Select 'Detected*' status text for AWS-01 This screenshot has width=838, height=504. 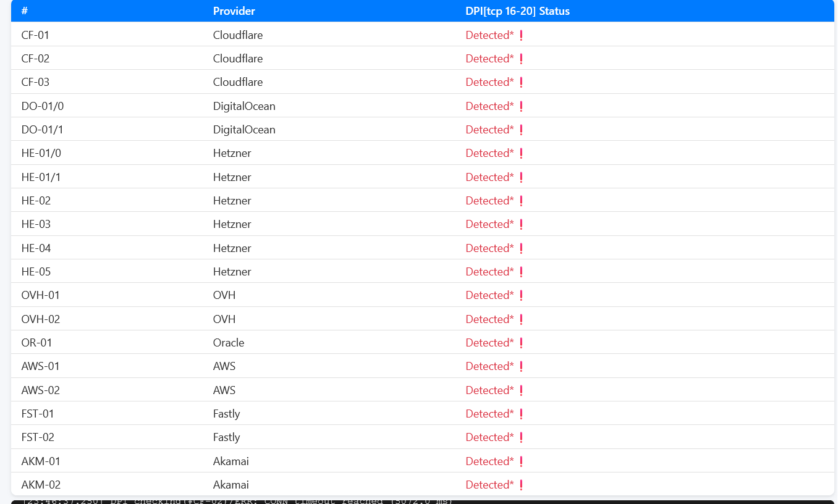coord(489,366)
